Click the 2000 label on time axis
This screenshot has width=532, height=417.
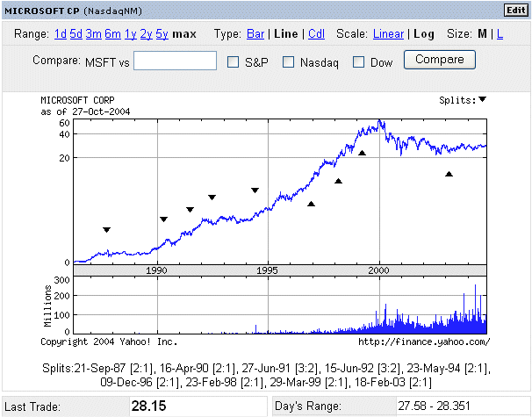click(378, 270)
